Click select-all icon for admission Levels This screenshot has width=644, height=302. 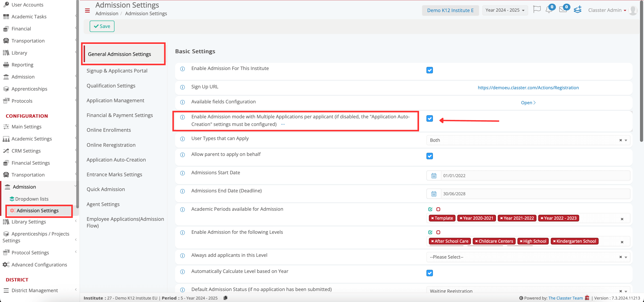[430, 232]
